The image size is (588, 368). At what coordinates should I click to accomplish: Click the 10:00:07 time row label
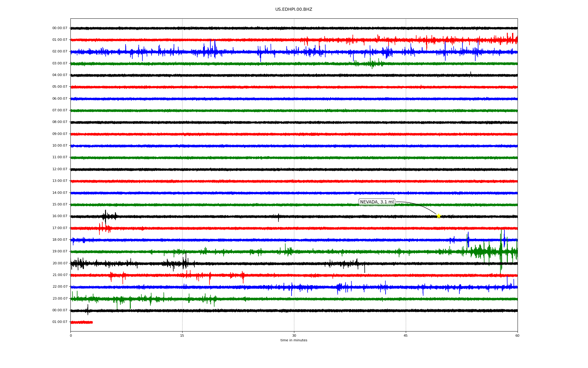click(x=60, y=146)
